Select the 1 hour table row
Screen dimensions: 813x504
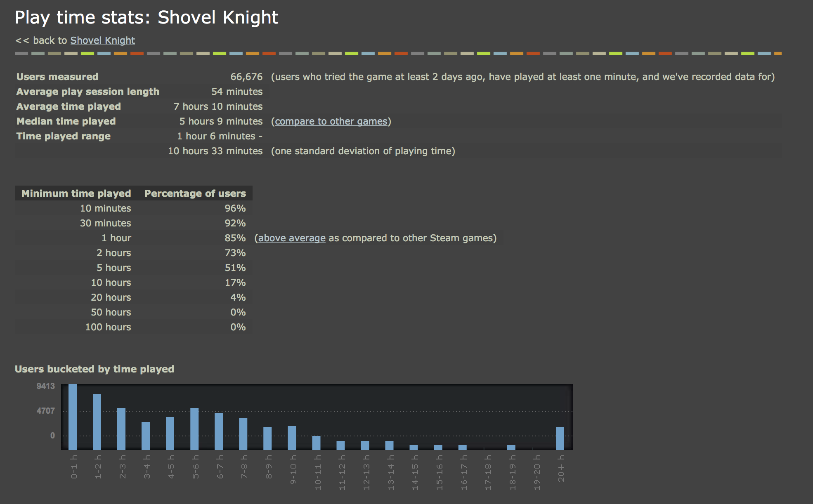point(116,238)
